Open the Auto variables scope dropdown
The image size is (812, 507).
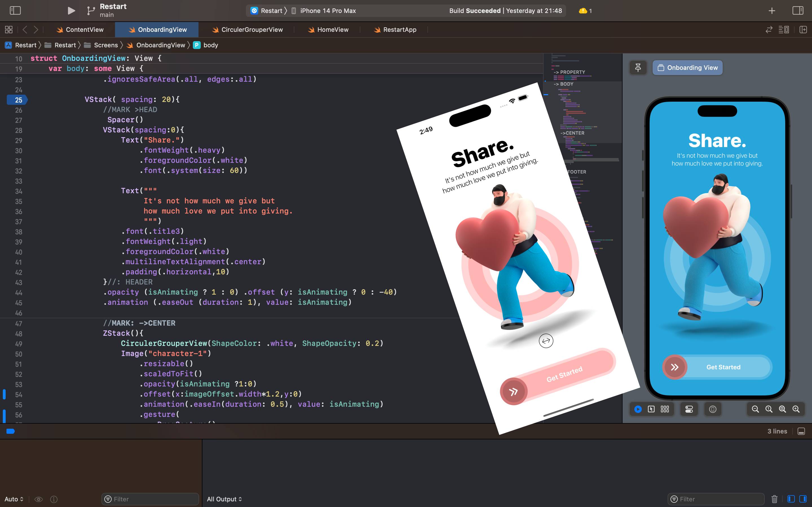coord(14,499)
